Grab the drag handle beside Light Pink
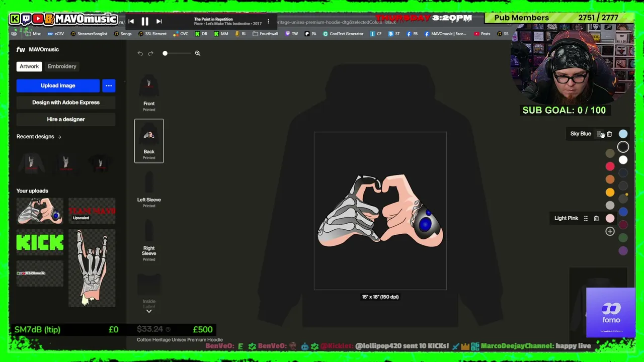Screen dimensions: 644x362 586,218
